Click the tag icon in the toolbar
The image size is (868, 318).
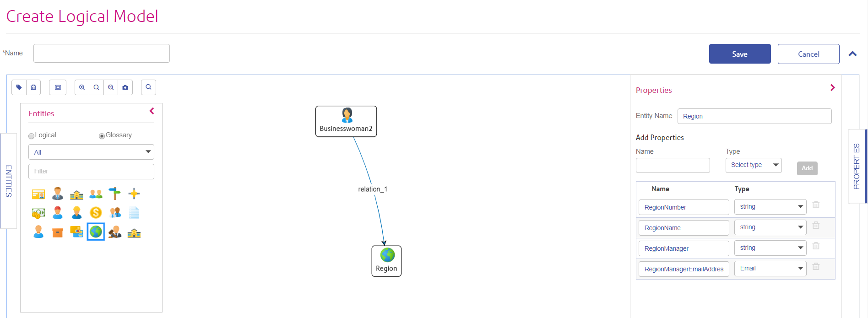click(19, 87)
